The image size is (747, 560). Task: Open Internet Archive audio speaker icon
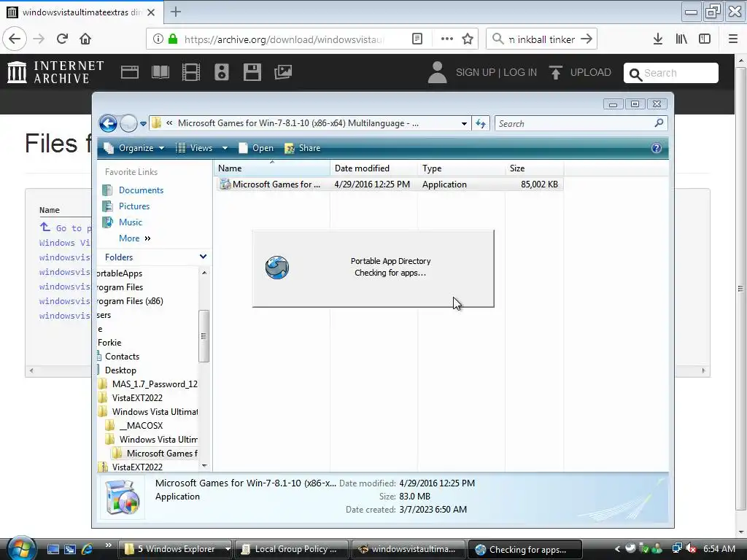222,72
